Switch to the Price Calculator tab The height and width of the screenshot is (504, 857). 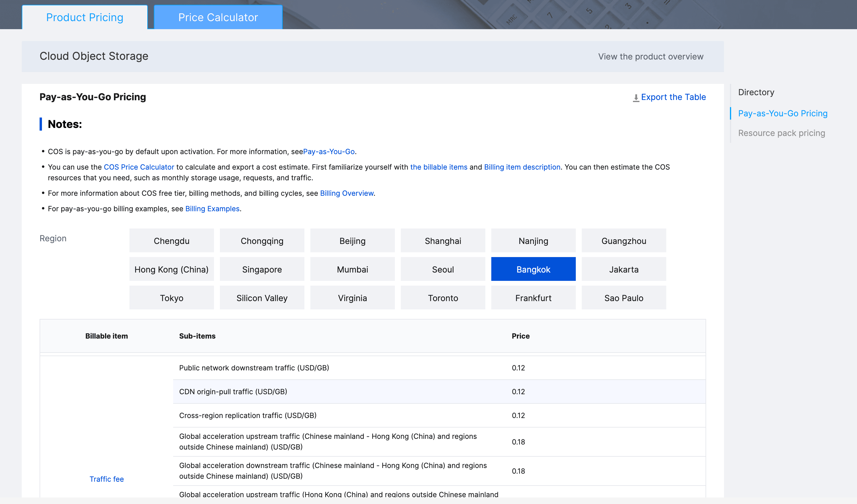pyautogui.click(x=218, y=17)
